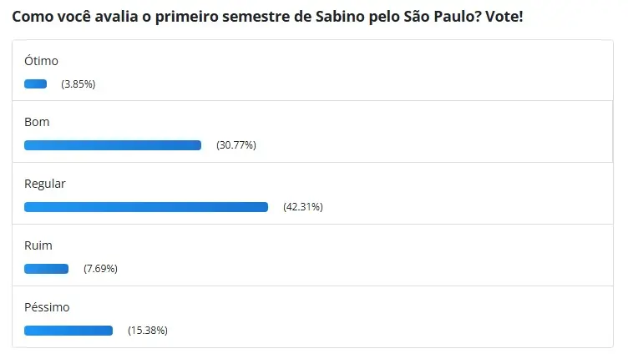
Task: Click the Regular result bar
Action: (x=146, y=206)
